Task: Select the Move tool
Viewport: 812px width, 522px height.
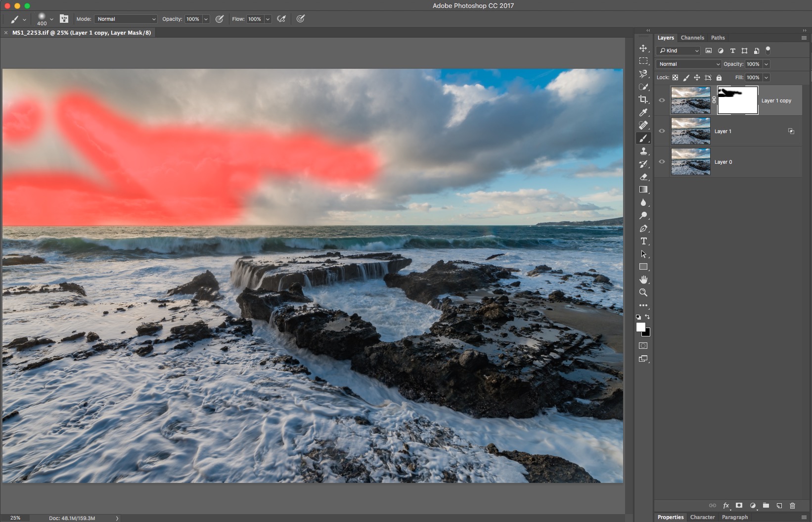Action: [643, 48]
